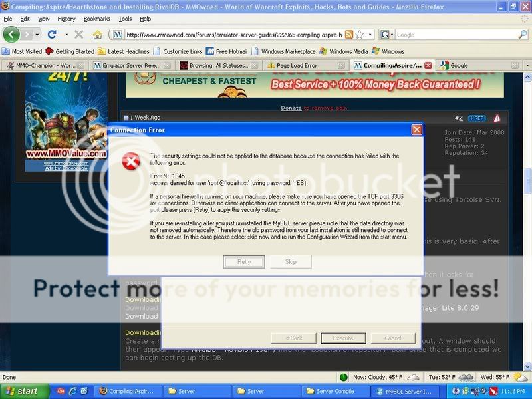Image resolution: width=532 pixels, height=399 pixels.
Task: Reload the page with the Refresh icon
Action: 52,35
